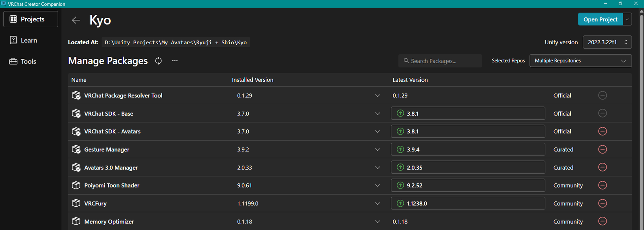The height and width of the screenshot is (230, 644).
Task: Click the Kyo project title
Action: click(100, 20)
